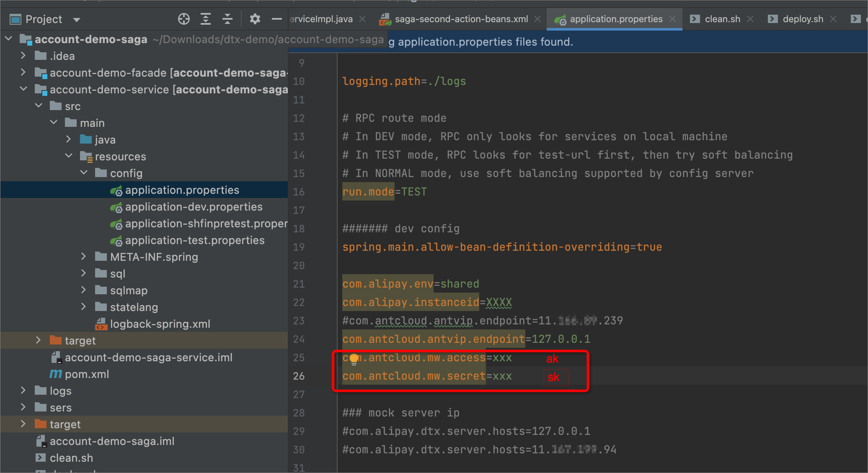Expand the sers folder
The width and height of the screenshot is (868, 473).
(23, 407)
